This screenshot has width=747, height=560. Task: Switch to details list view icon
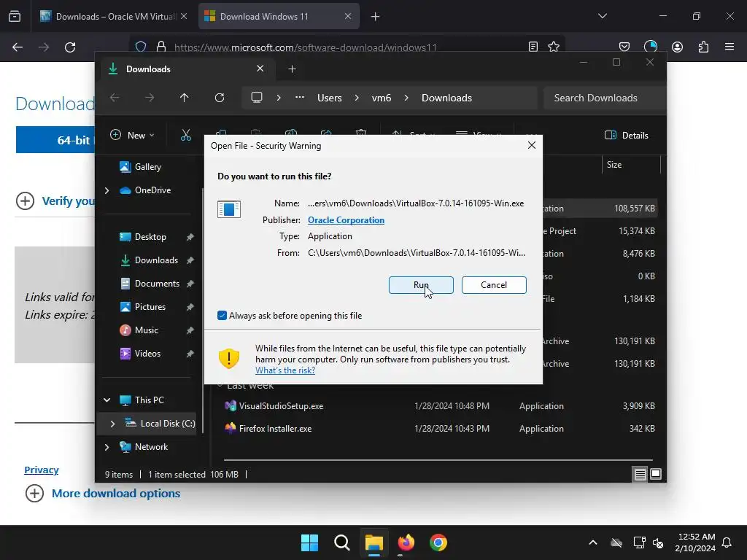[640, 474]
